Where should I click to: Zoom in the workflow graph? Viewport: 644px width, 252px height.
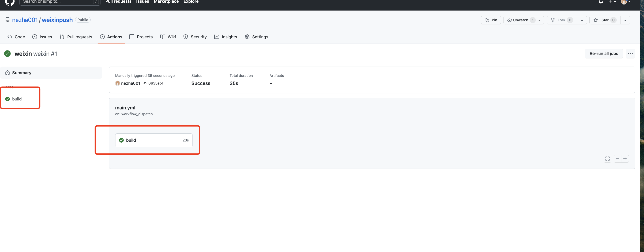(x=625, y=159)
